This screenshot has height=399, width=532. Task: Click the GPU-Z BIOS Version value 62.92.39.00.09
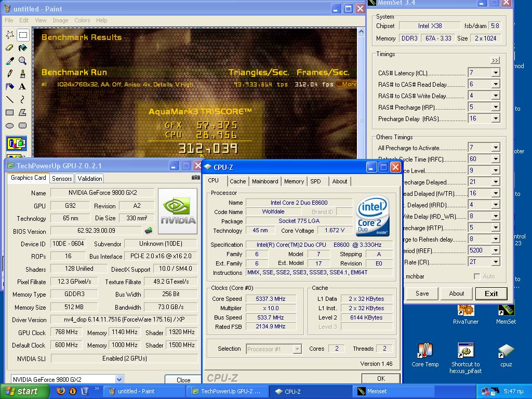pyautogui.click(x=96, y=231)
